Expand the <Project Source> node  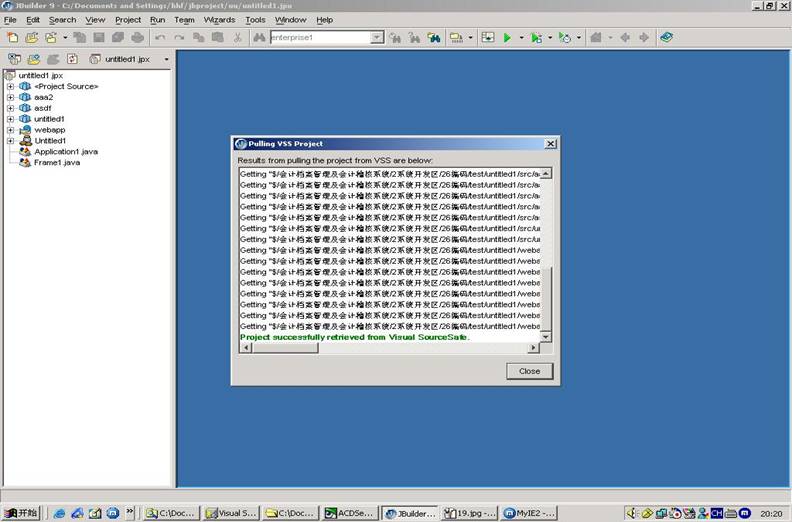click(x=10, y=86)
